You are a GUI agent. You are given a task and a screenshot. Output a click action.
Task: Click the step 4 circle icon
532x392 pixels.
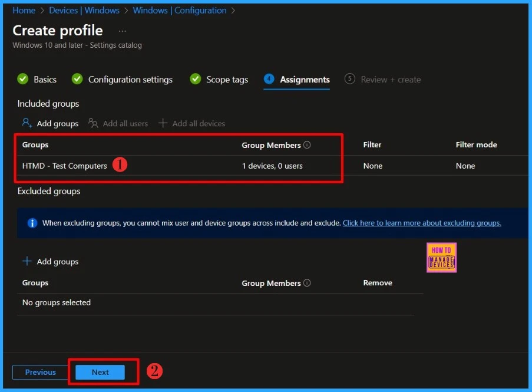[269, 79]
